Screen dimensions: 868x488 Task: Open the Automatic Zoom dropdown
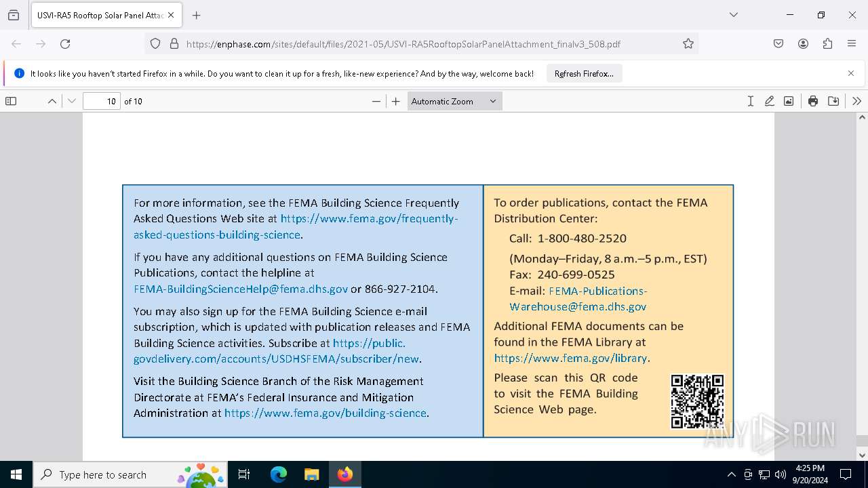tap(454, 101)
